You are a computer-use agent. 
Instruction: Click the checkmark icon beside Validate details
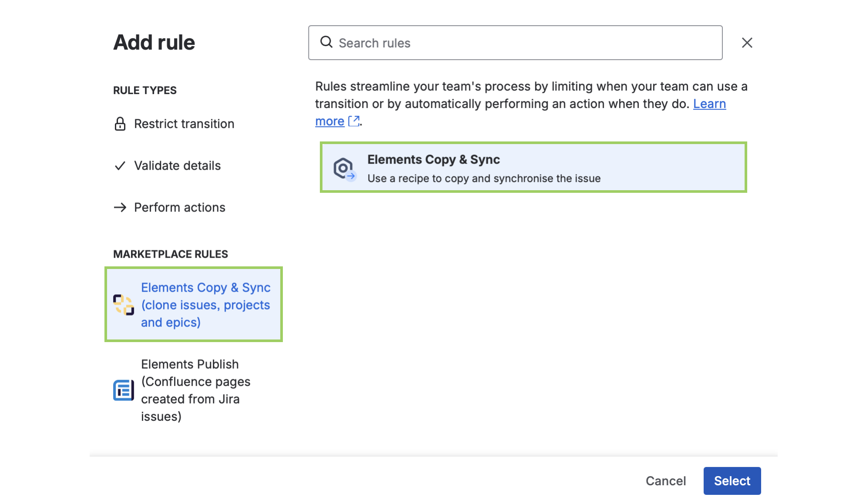[x=120, y=166]
